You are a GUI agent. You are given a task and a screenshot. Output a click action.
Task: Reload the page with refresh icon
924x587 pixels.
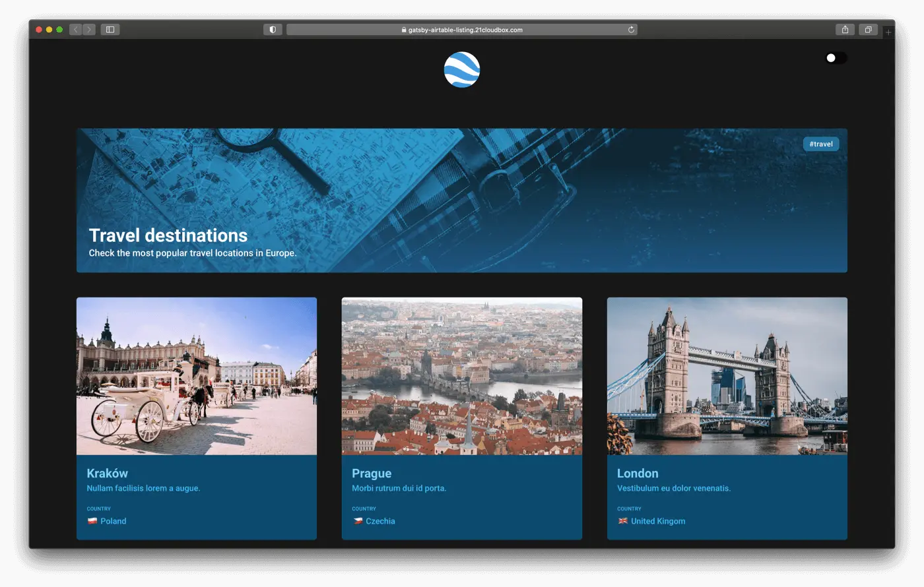[631, 30]
